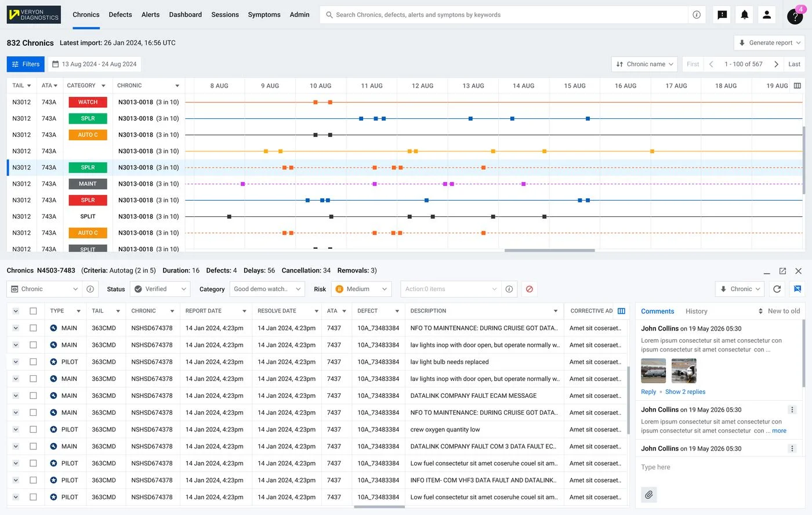Go to next page of chronics
This screenshot has width=812, height=515.
776,64
